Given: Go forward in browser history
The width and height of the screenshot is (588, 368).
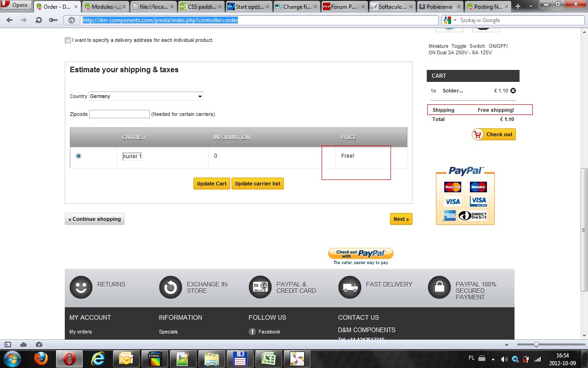Looking at the screenshot, I should [x=23, y=20].
